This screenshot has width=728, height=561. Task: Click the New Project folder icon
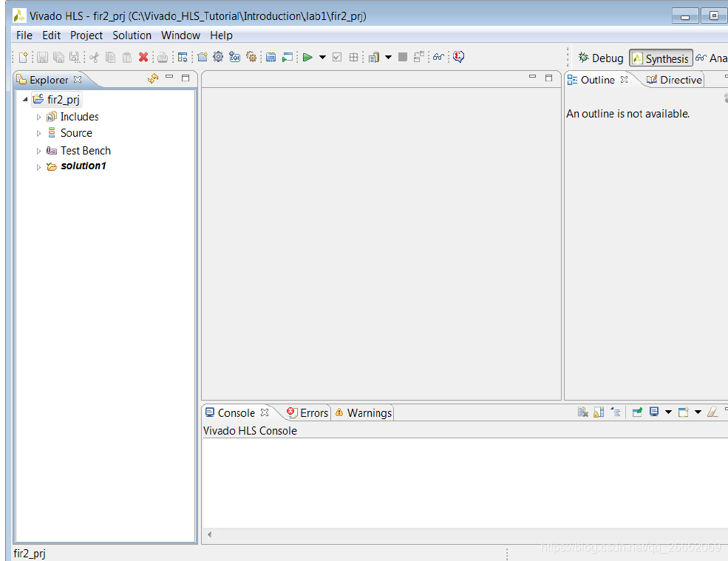203,57
